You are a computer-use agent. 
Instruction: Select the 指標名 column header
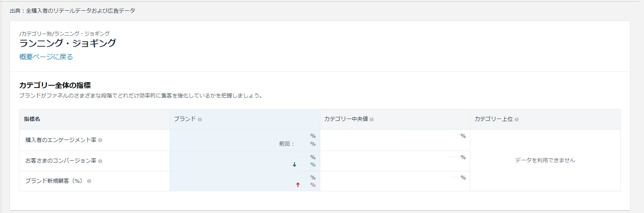click(x=32, y=119)
